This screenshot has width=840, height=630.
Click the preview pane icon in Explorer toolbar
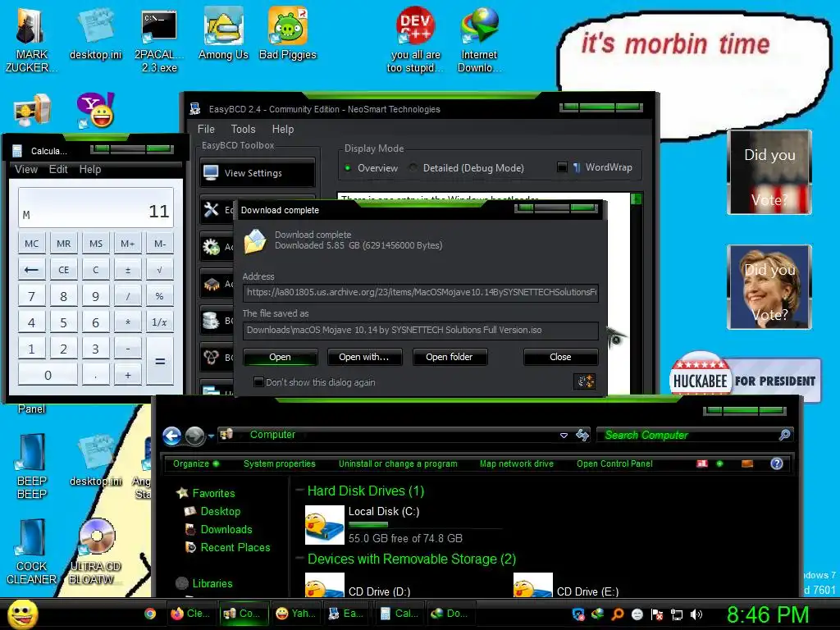tap(747, 463)
